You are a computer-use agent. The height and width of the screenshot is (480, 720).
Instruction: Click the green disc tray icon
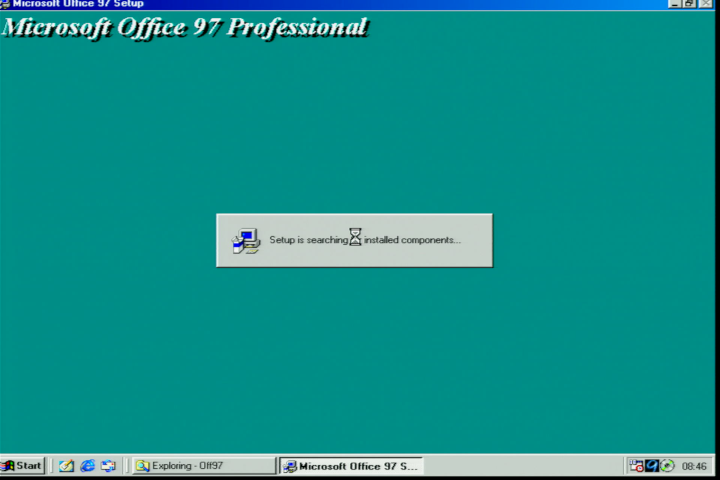click(x=667, y=466)
